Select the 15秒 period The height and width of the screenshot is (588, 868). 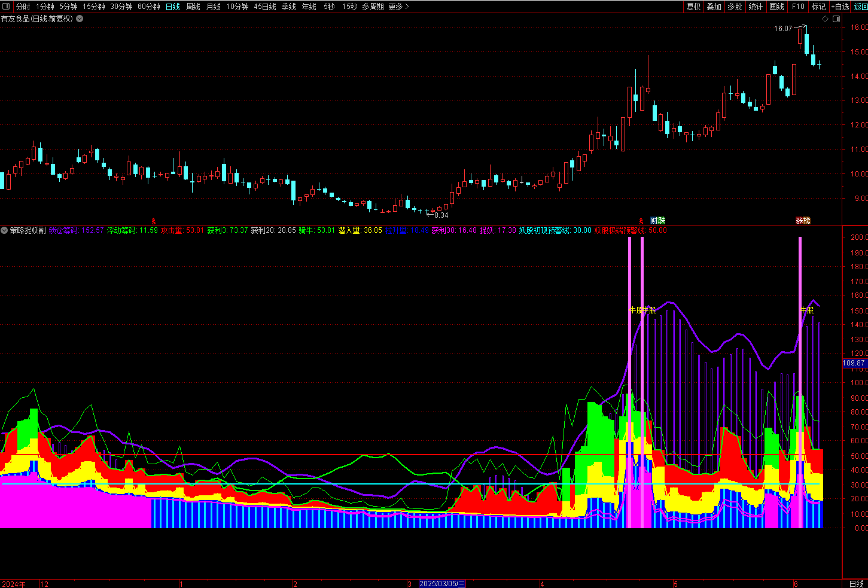[x=349, y=7]
